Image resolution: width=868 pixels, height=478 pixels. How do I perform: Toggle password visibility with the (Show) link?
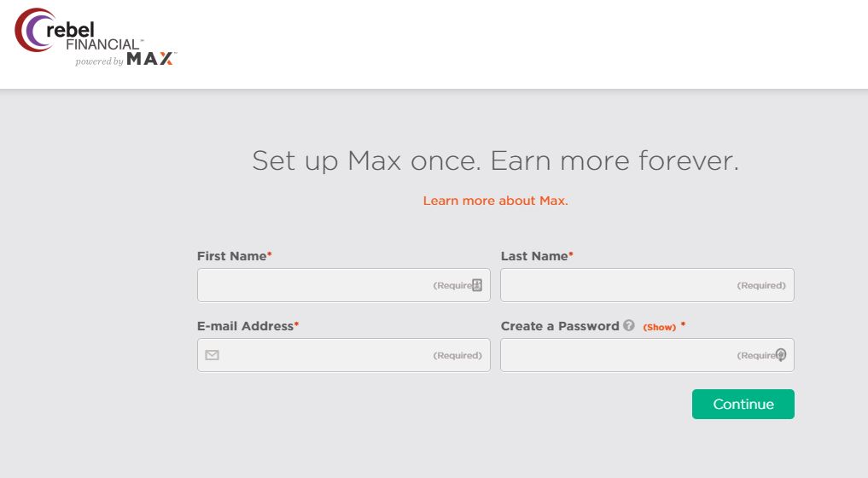click(x=659, y=327)
